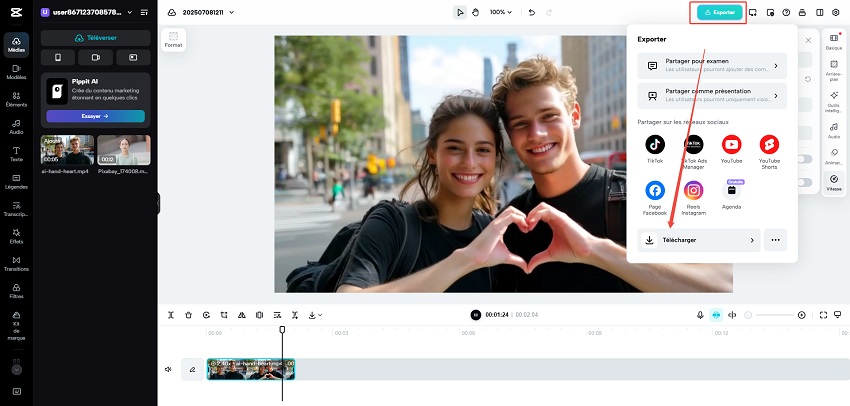The width and height of the screenshot is (850, 406).
Task: Upload from phone icon under Téléverser
Action: tap(58, 57)
